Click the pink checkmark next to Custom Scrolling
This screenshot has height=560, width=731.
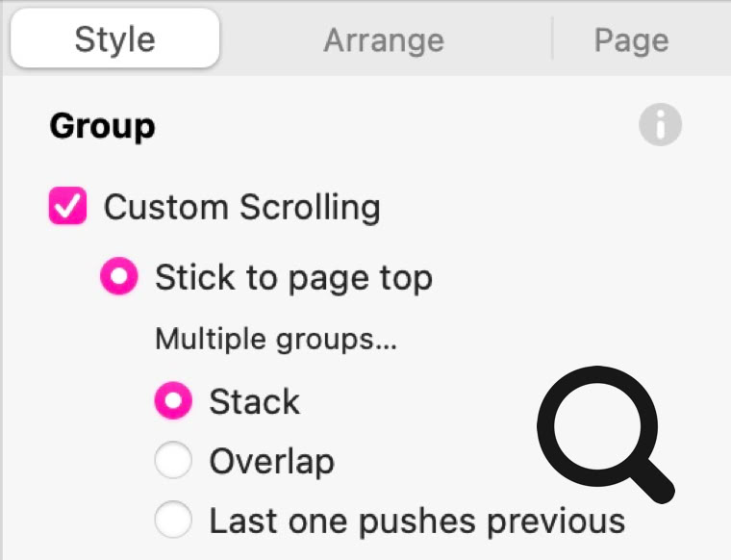68,207
